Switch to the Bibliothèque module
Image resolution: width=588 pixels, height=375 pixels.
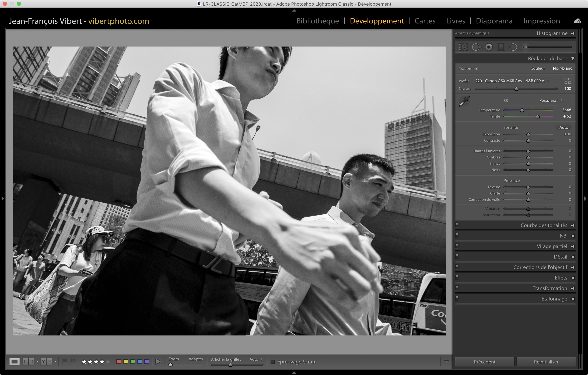317,21
